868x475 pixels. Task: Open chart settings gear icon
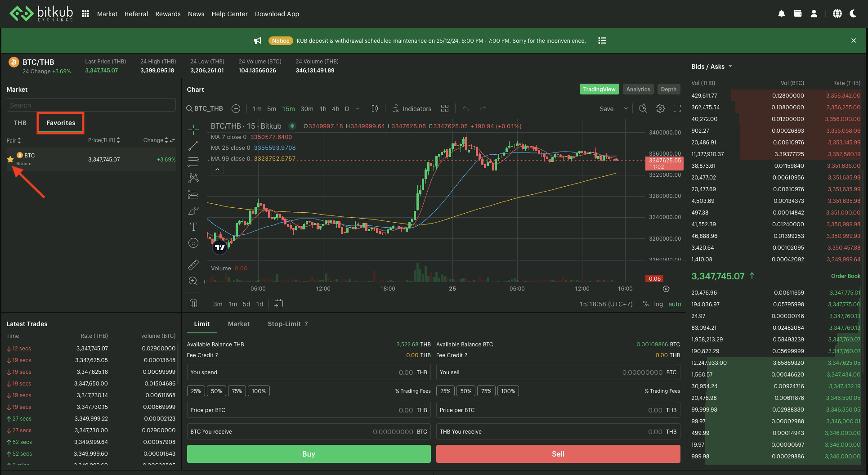tap(660, 108)
